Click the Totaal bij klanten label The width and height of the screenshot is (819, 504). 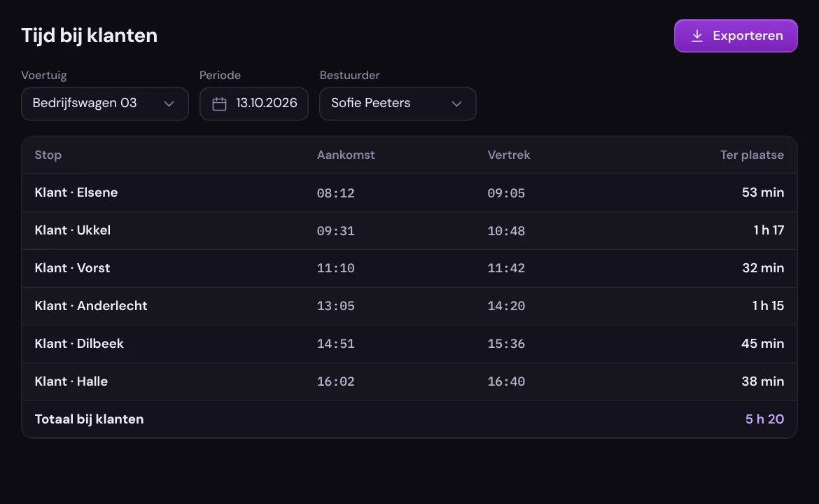click(90, 419)
